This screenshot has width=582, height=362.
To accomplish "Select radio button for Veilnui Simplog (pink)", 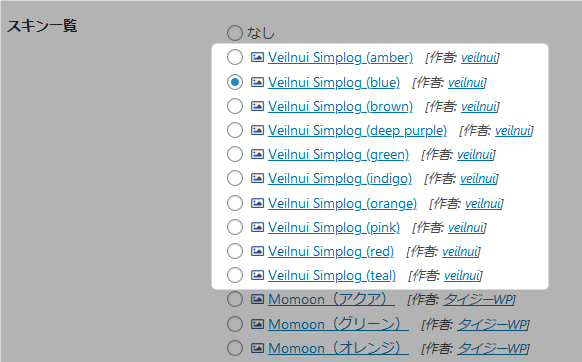I will coord(235,227).
